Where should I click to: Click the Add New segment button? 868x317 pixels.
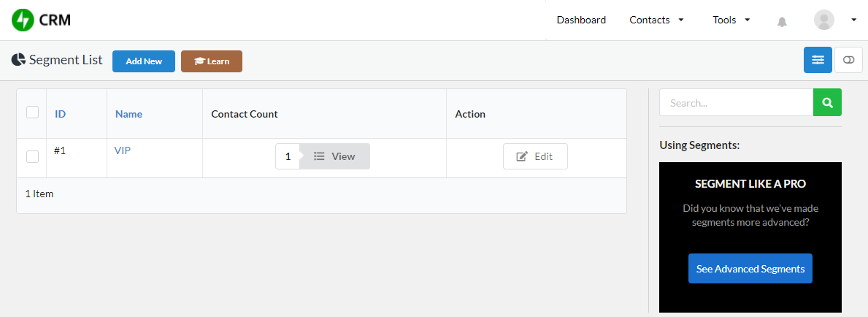click(144, 61)
